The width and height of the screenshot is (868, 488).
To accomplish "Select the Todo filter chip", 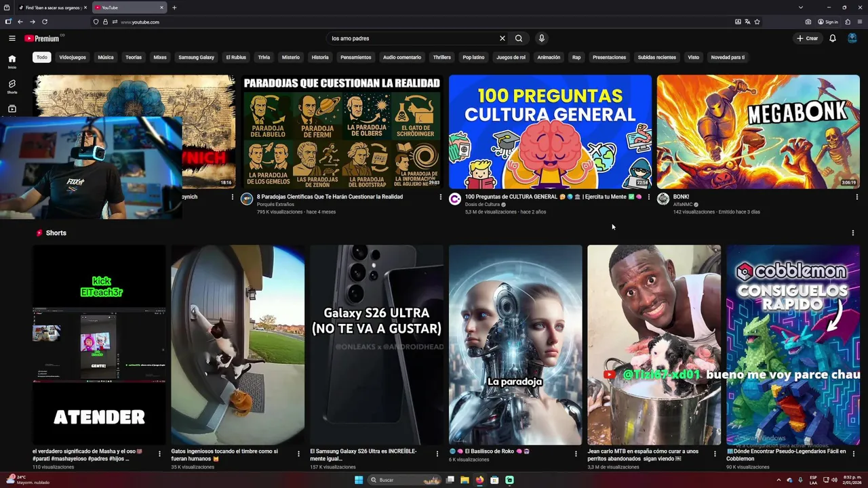I will pos(42,58).
